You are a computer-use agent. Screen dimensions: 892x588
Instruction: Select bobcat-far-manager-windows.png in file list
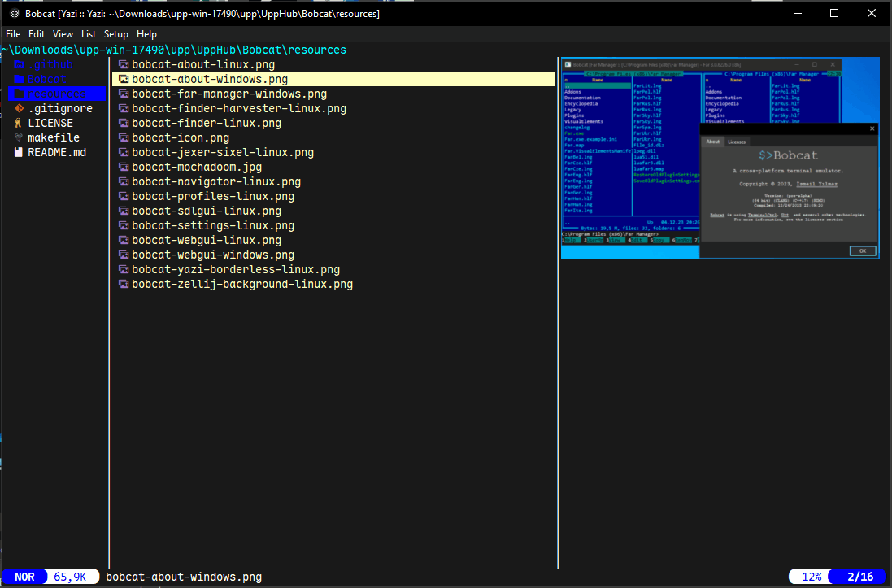[229, 94]
